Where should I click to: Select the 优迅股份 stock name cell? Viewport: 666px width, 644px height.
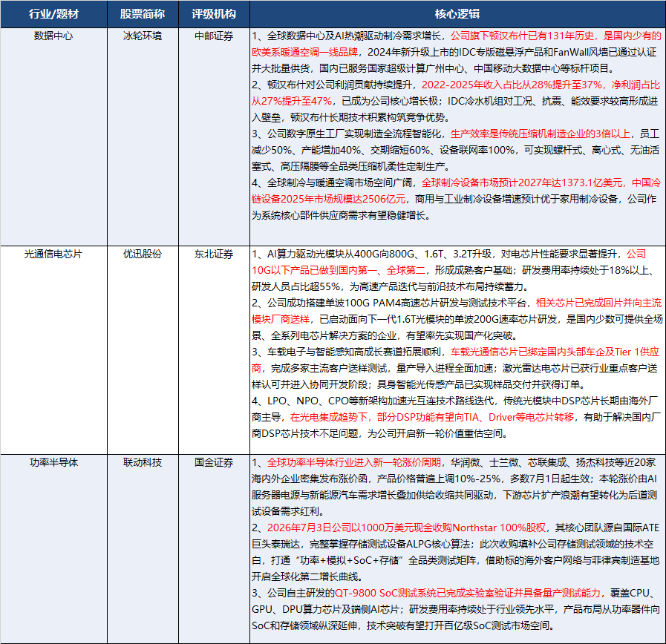point(143,349)
